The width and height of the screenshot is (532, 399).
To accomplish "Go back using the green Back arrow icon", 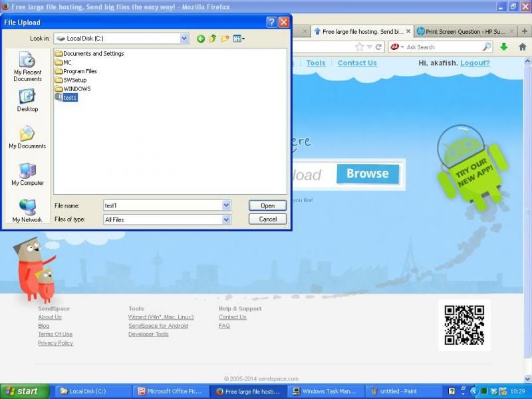I will tap(201, 39).
